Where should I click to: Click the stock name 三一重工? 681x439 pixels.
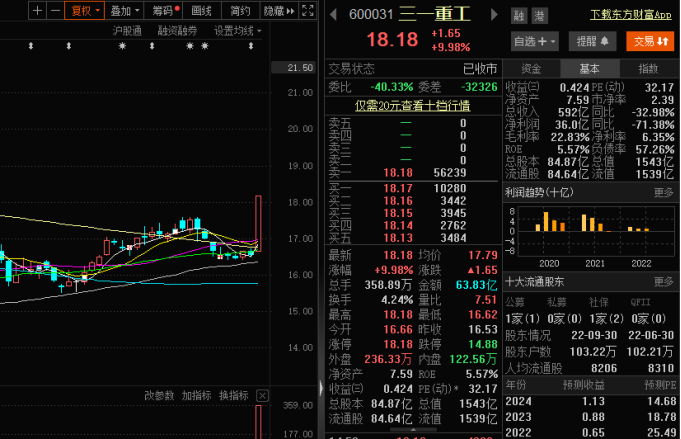435,14
